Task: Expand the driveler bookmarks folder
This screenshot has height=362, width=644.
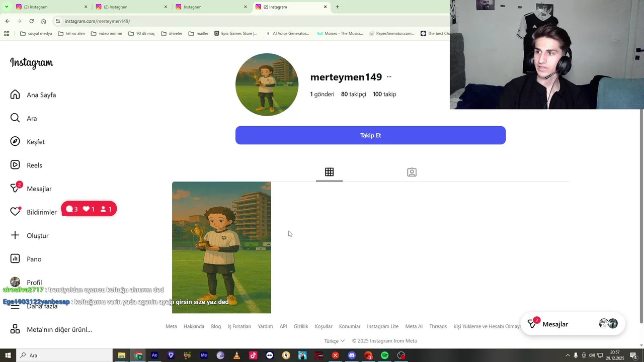Action: click(172, 34)
